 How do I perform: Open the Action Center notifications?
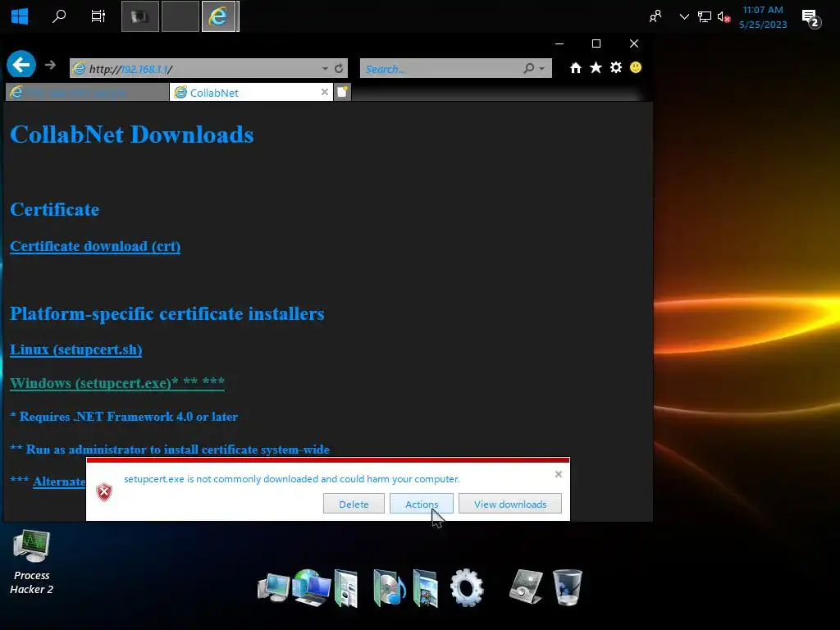(x=811, y=18)
